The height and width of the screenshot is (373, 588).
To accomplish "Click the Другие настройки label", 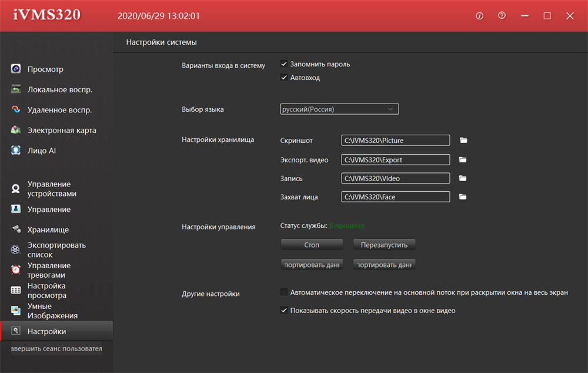I will pos(211,294).
